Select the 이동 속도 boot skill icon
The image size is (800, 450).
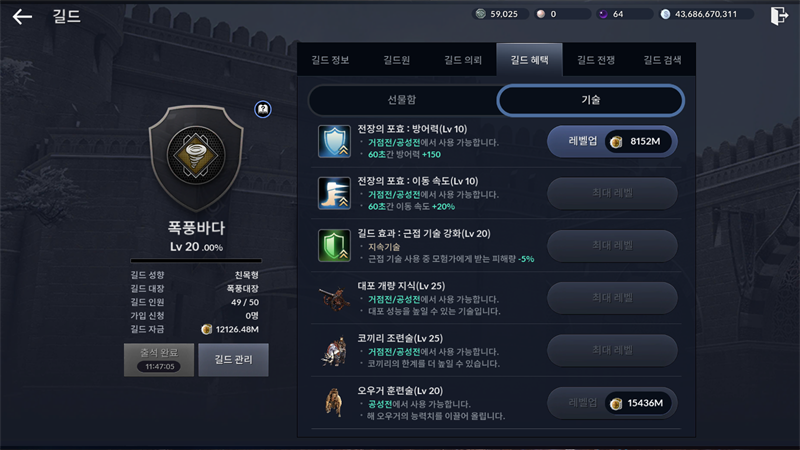tap(334, 193)
